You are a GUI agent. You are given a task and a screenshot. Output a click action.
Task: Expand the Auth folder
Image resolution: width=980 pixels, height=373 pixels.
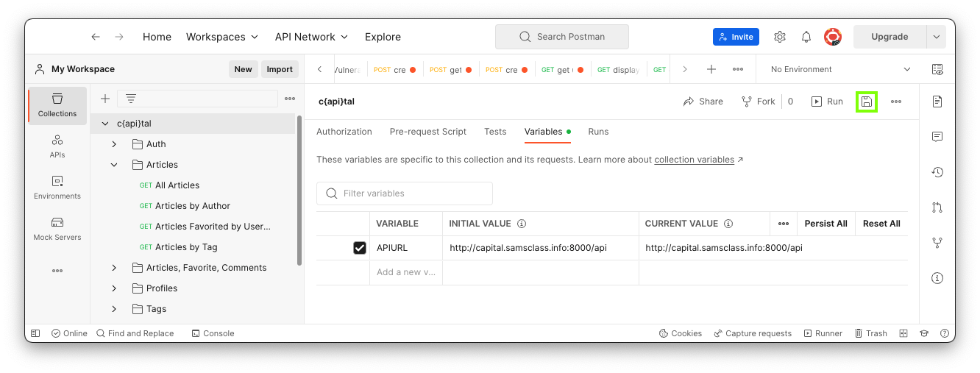[x=114, y=144]
